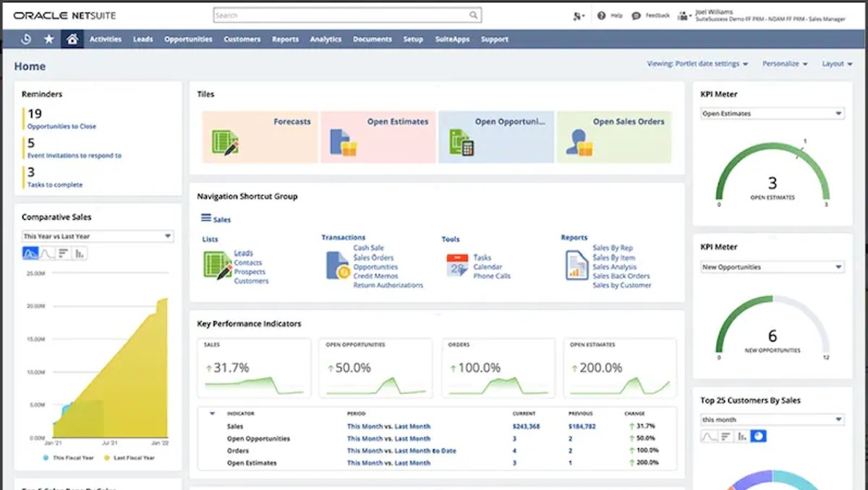The width and height of the screenshot is (868, 490).
Task: Select line chart view in Comparative Sales
Action: pyautogui.click(x=47, y=253)
